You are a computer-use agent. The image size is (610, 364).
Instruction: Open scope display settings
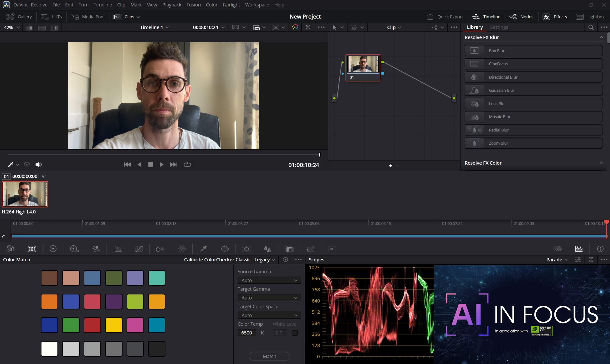click(x=578, y=259)
